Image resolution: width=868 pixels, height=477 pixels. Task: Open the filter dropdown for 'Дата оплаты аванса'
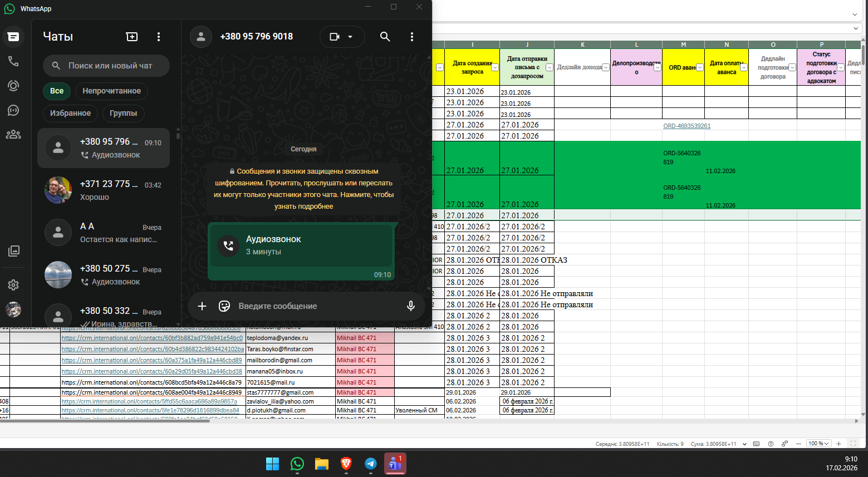click(744, 67)
